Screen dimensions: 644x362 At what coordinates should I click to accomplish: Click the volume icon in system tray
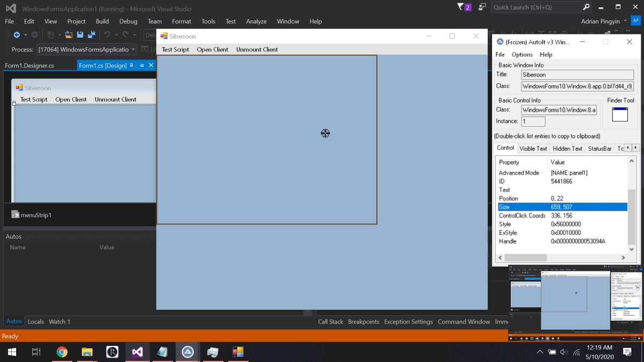click(564, 352)
